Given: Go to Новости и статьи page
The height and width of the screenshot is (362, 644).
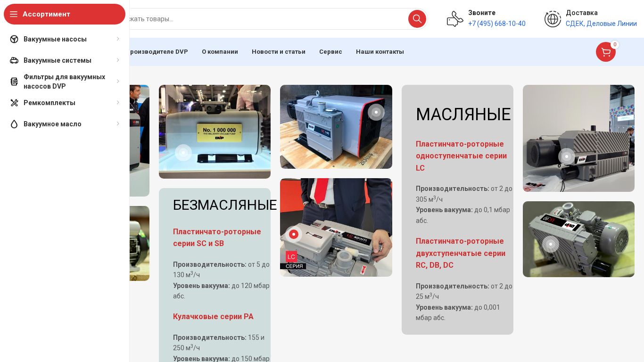Looking at the screenshot, I should point(278,52).
